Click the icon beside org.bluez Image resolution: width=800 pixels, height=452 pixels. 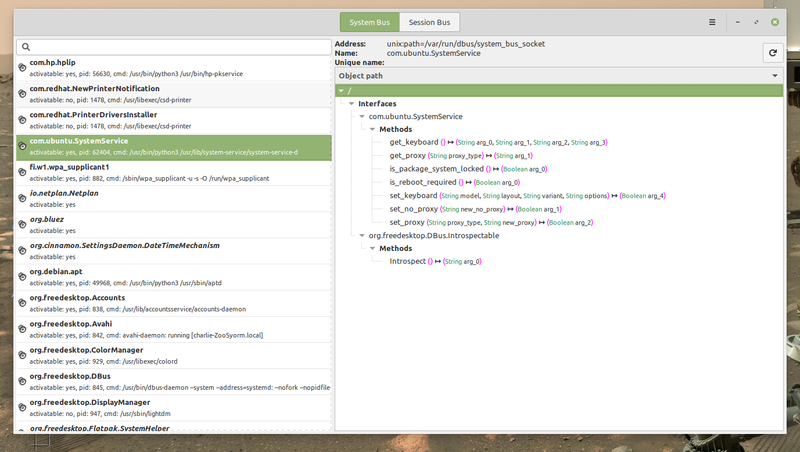tap(22, 224)
